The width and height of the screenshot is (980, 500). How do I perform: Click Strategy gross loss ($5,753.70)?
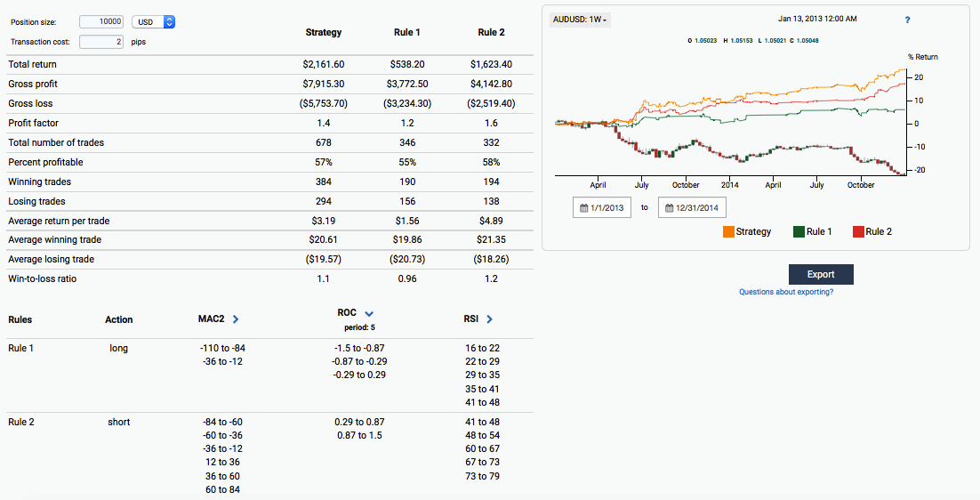tap(323, 103)
